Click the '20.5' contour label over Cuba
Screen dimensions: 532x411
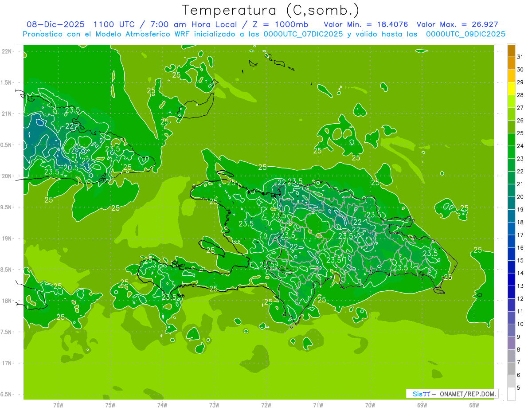coord(71,168)
